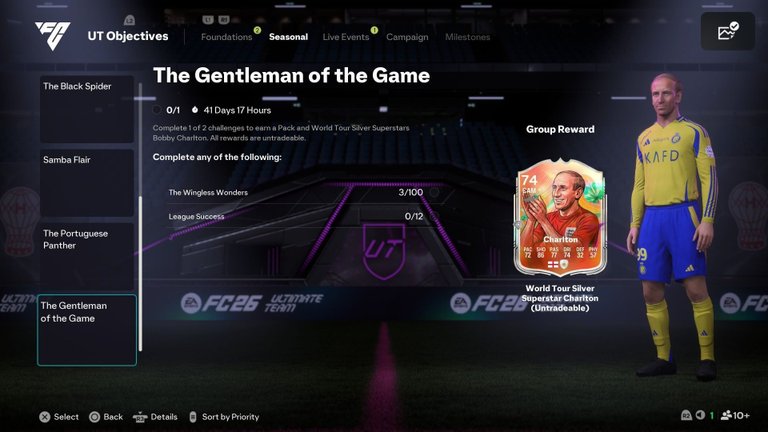Open the top-right objectives tracking icon
This screenshot has height=432, width=768.
click(727, 31)
